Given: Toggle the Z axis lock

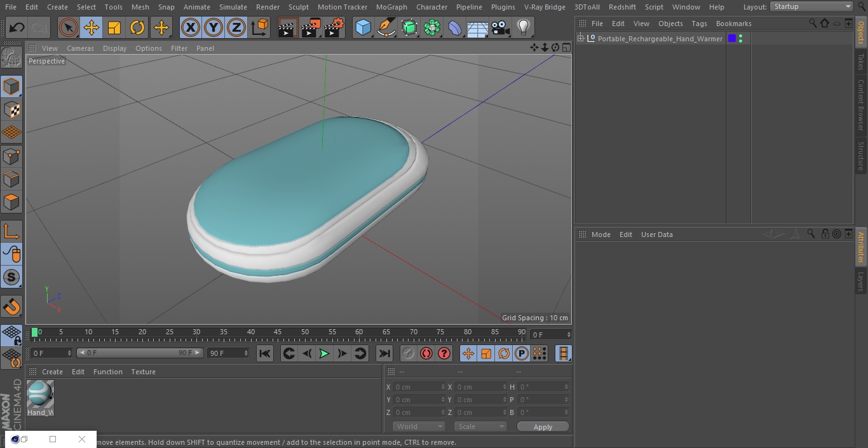Looking at the screenshot, I should pyautogui.click(x=236, y=28).
